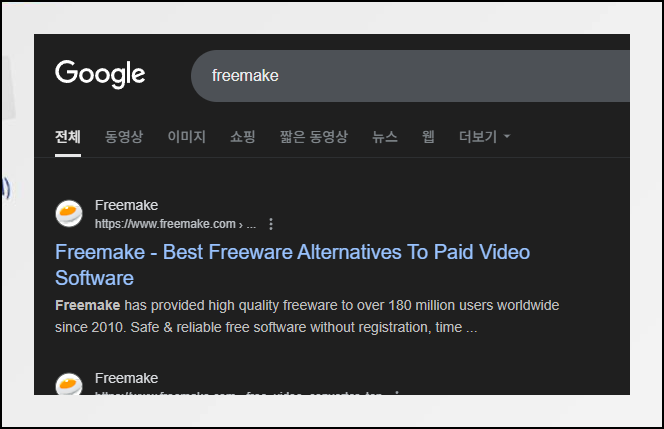Go to the 쇼핑 tab
Image resolution: width=664 pixels, height=429 pixels.
(x=243, y=137)
